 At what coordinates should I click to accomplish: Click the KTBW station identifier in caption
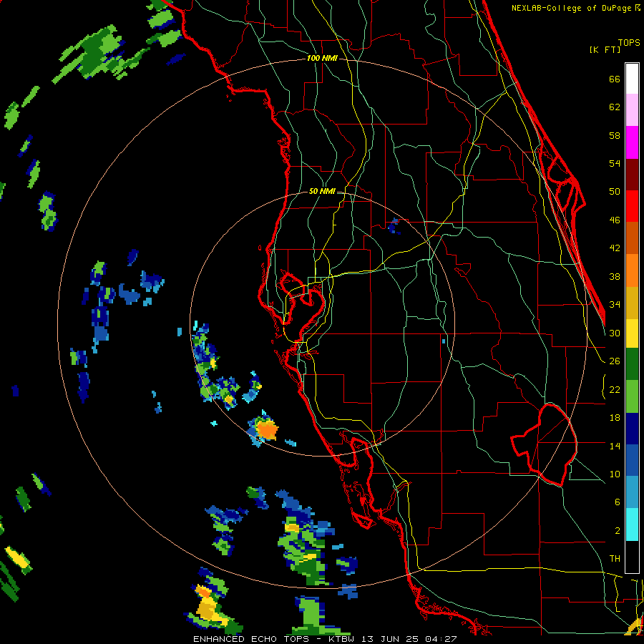coord(341,639)
